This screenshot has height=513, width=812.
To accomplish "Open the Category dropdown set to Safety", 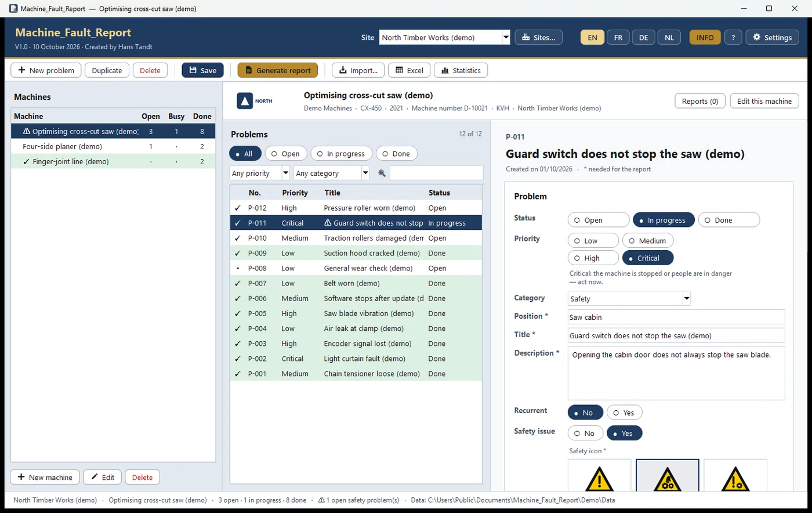I will pos(629,298).
